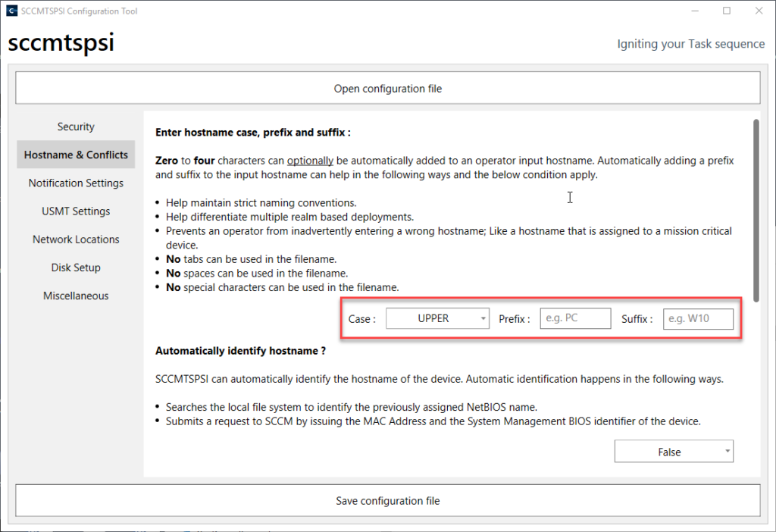The height and width of the screenshot is (532, 776).
Task: Switch to the Security tab
Action: (76, 127)
